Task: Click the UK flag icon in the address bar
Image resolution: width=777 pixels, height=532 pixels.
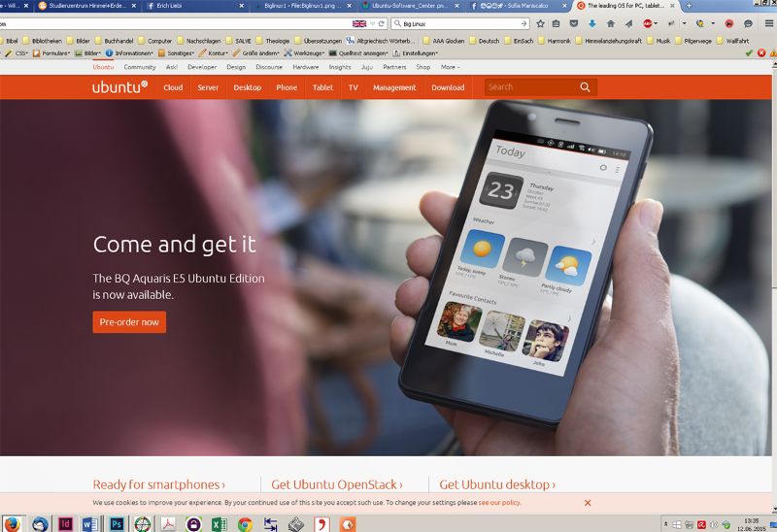Action: (x=359, y=23)
